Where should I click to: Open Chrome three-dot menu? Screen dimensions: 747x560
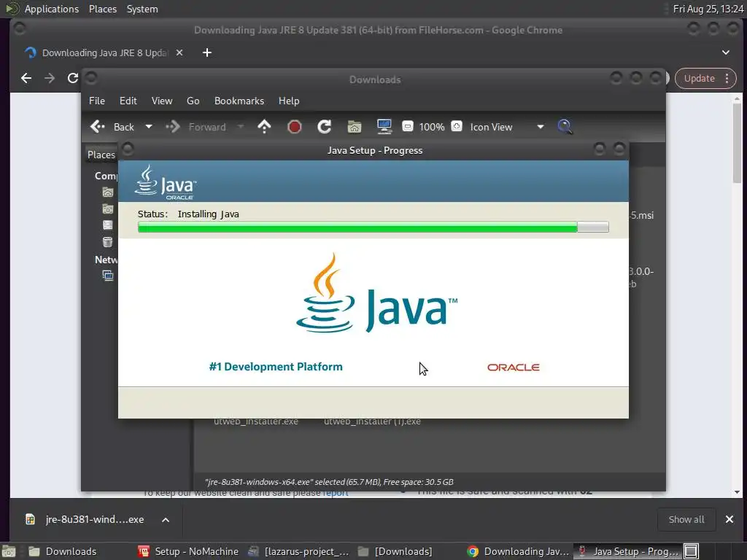point(727,79)
